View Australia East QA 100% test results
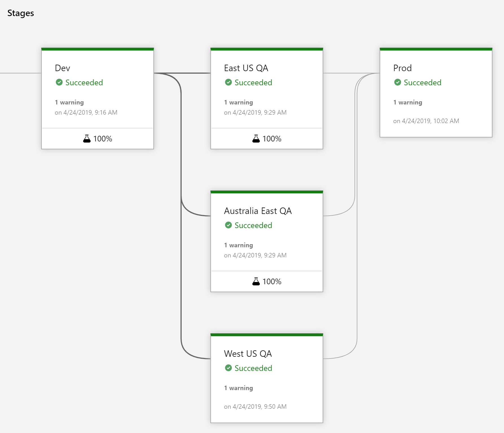The height and width of the screenshot is (433, 504). pyautogui.click(x=272, y=282)
